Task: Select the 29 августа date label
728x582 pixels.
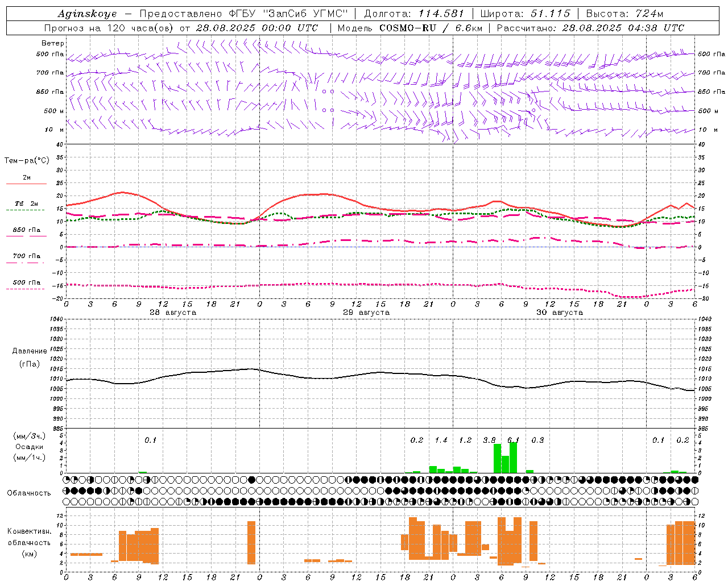Action: [x=366, y=313]
